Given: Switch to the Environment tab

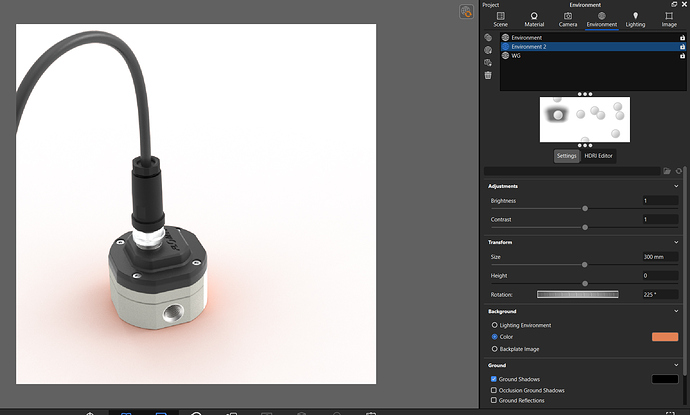Looking at the screenshot, I should (602, 20).
